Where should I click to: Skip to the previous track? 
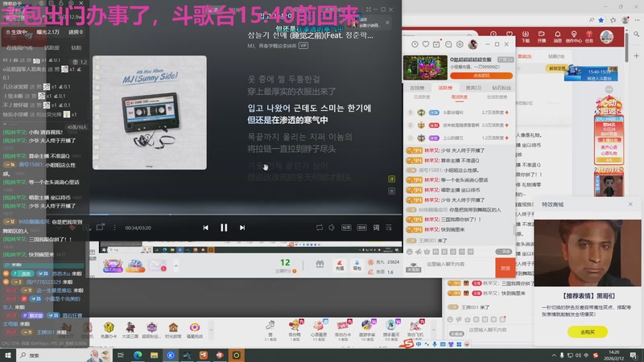coord(205,228)
